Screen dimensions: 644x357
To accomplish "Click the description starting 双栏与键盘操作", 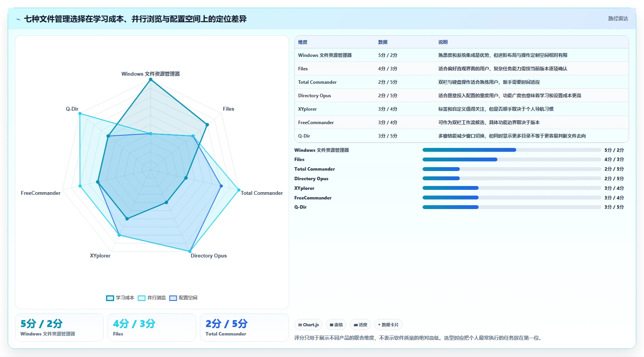I will [489, 82].
